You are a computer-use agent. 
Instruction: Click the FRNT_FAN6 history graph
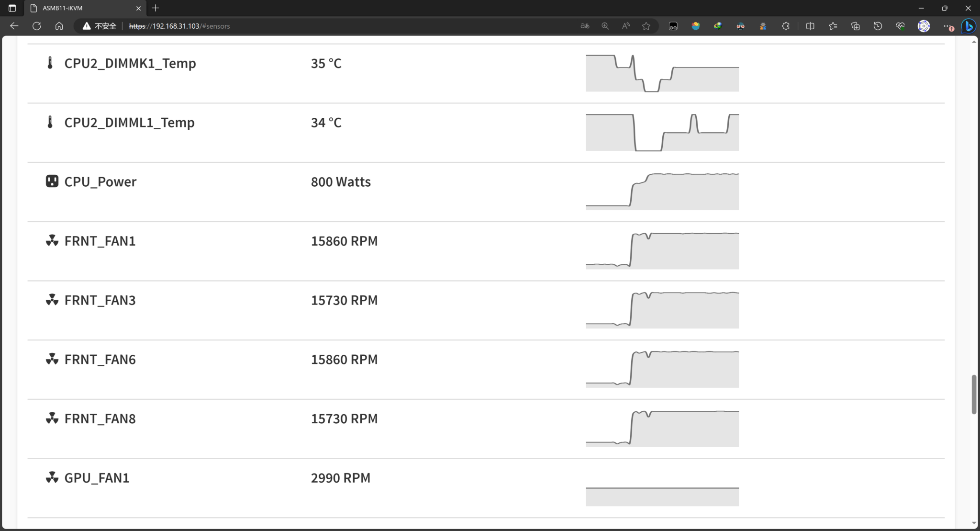coord(662,369)
